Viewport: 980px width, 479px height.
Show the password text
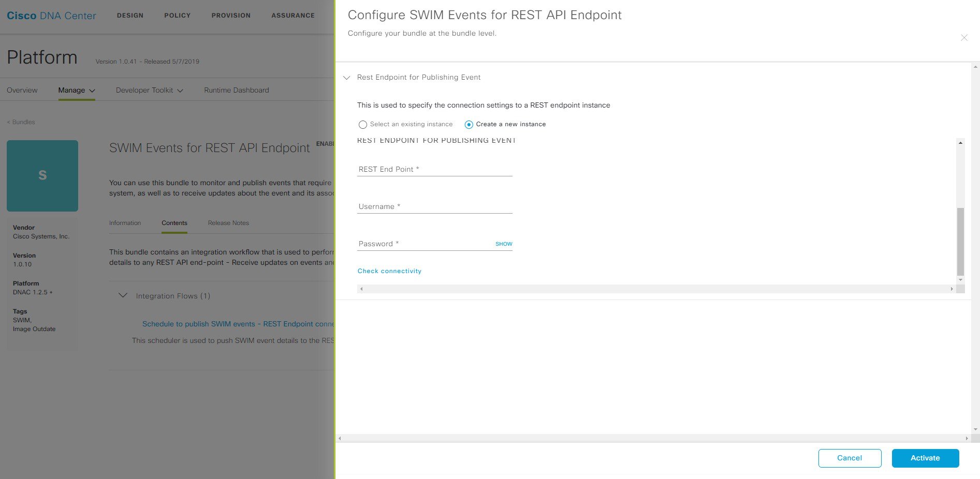point(504,244)
